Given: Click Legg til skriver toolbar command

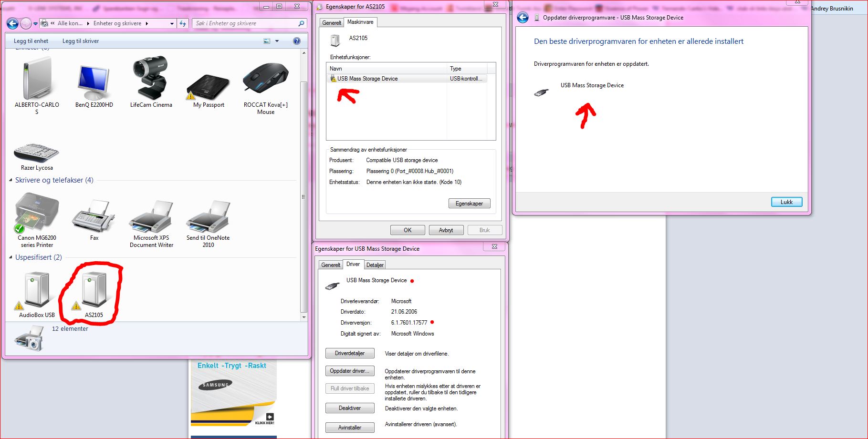Looking at the screenshot, I should (x=81, y=41).
